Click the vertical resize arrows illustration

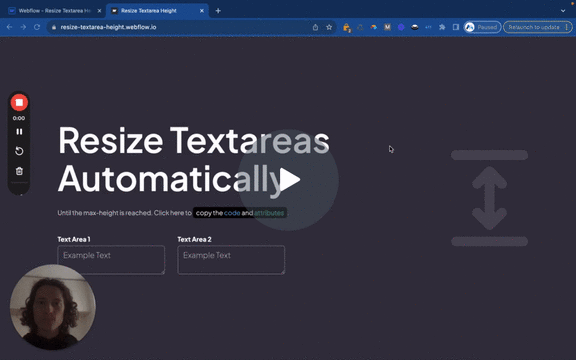point(489,198)
